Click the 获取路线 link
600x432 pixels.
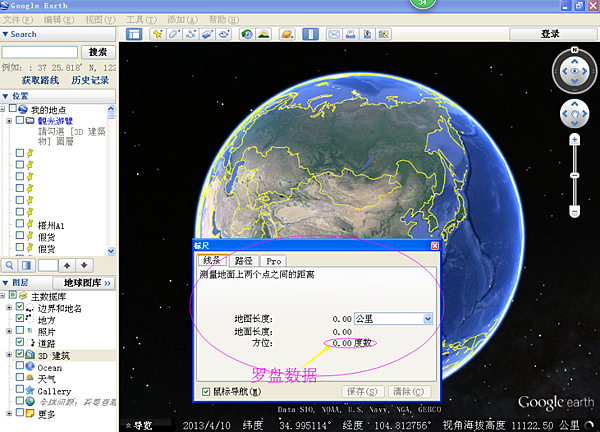40,80
